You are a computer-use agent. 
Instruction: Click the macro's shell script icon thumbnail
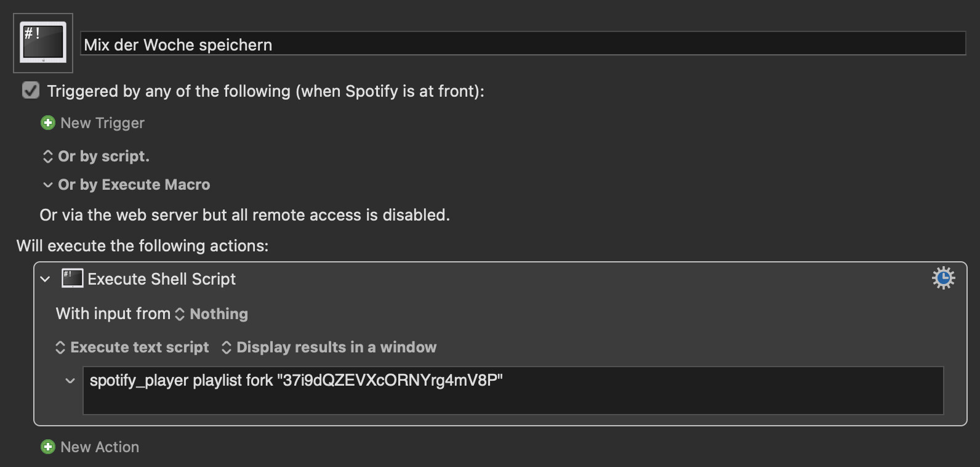[43, 43]
